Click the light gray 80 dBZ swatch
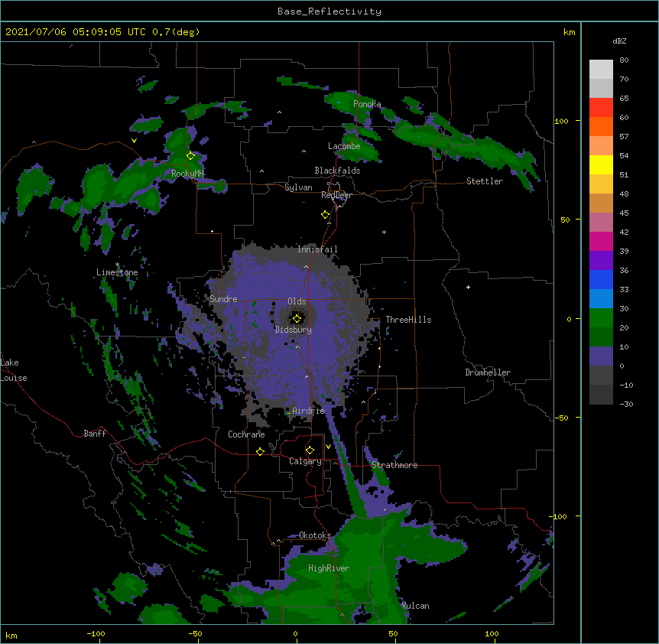The image size is (659, 644). [601, 70]
